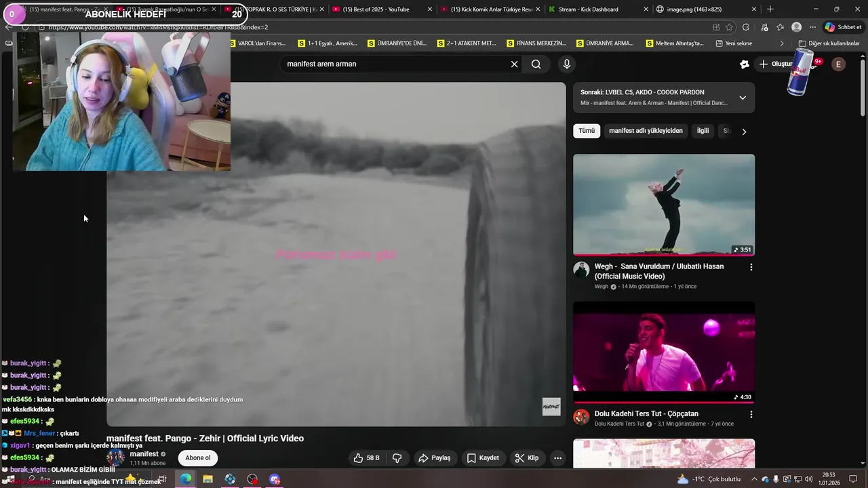The height and width of the screenshot is (488, 868).
Task: Open options menu for Çöpçatan video
Action: tap(751, 414)
